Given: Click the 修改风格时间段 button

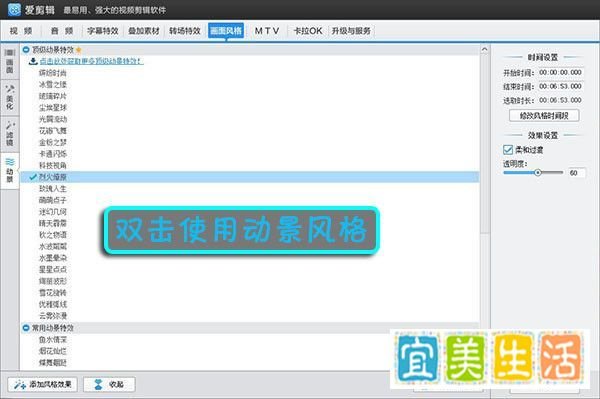Looking at the screenshot, I should 544,116.
